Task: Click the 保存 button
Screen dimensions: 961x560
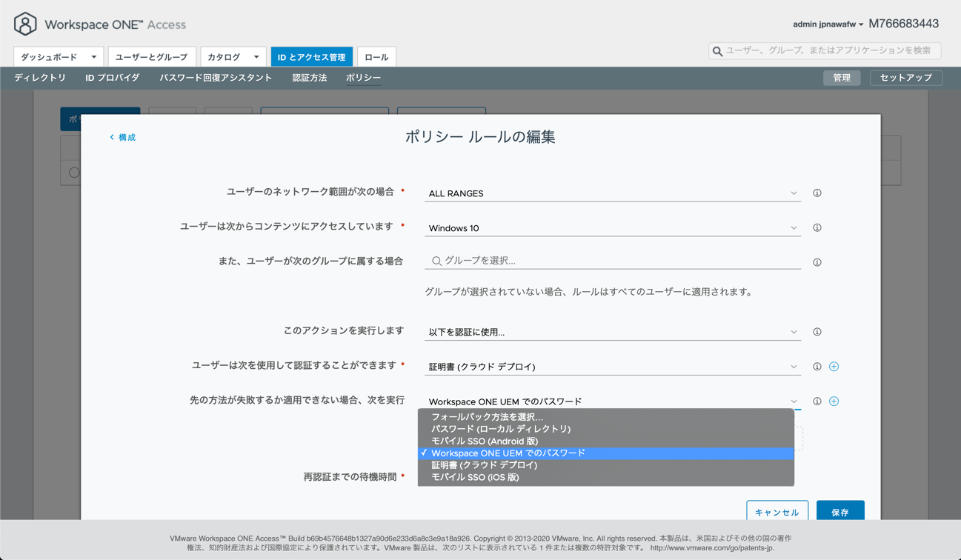Action: point(840,511)
